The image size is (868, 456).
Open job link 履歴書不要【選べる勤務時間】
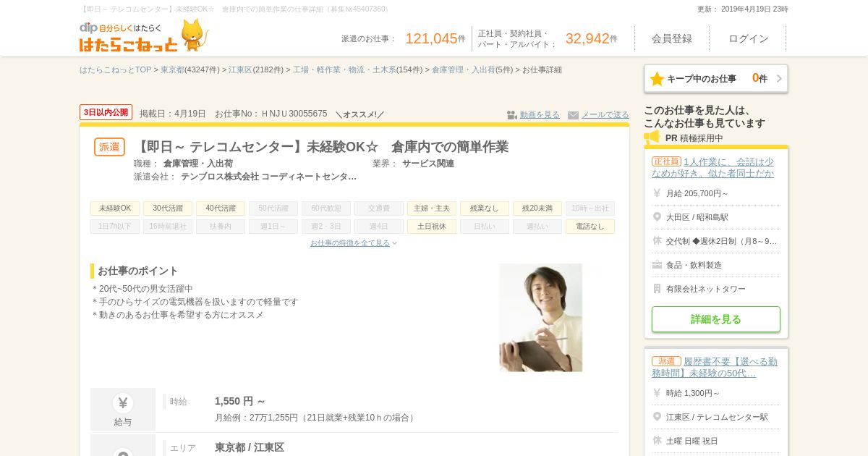click(715, 367)
